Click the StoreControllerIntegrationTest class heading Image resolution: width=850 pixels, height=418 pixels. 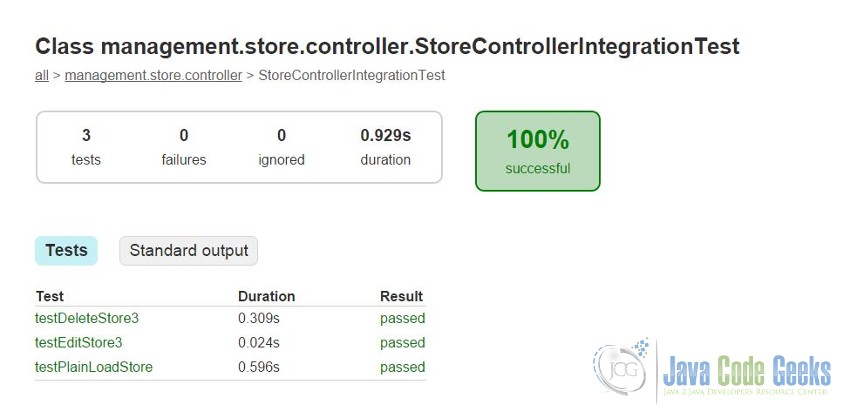tap(387, 47)
